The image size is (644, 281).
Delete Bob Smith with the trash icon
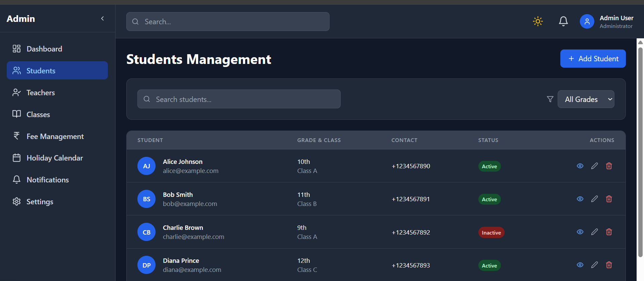[609, 199]
